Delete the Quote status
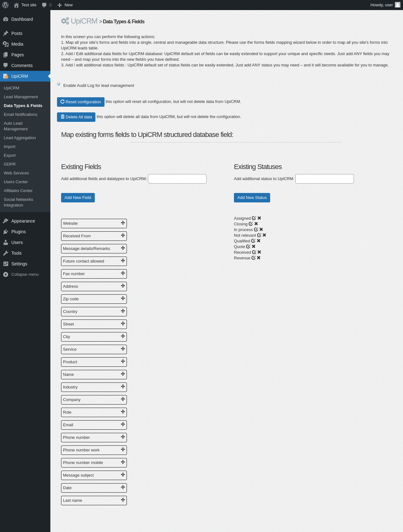Image resolution: width=403 pixels, height=532 pixels. [x=254, y=246]
